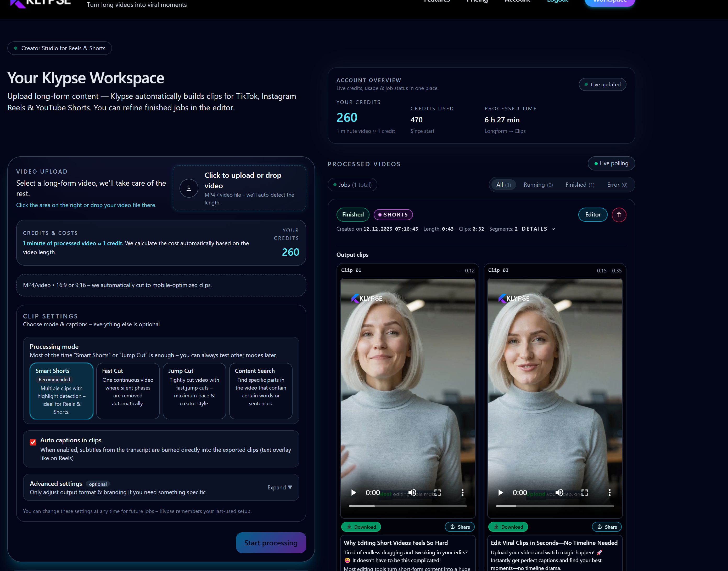Viewport: 728px width, 571px height.
Task: Select the Jump Cut processing mode
Action: tap(194, 391)
